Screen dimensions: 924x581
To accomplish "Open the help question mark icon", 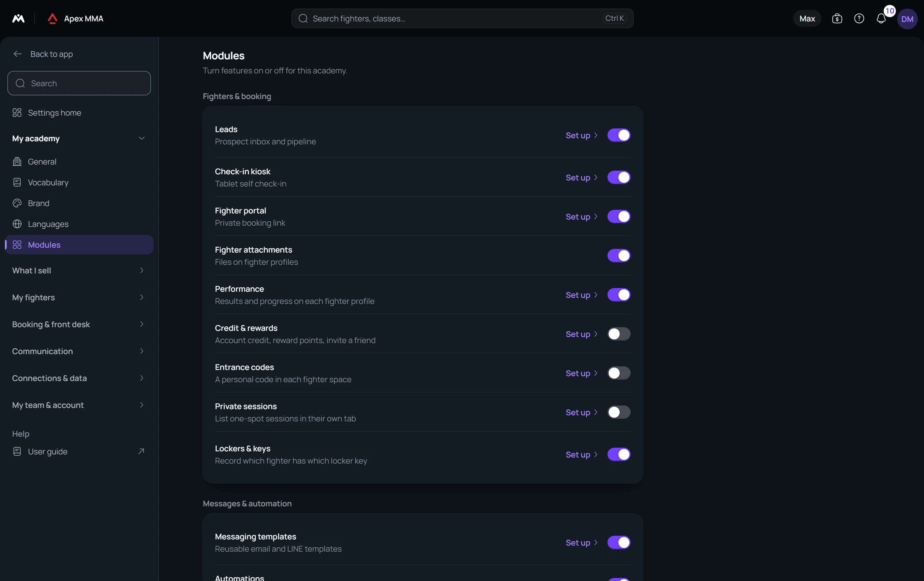I will pos(859,18).
